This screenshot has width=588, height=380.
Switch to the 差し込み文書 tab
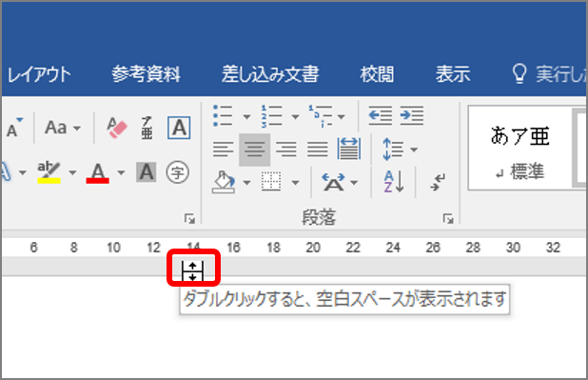270,74
